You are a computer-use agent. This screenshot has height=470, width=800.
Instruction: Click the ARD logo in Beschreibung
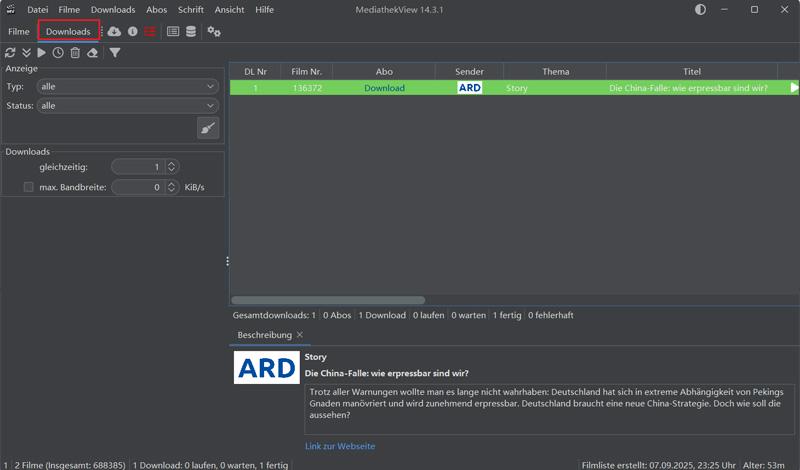click(x=266, y=367)
